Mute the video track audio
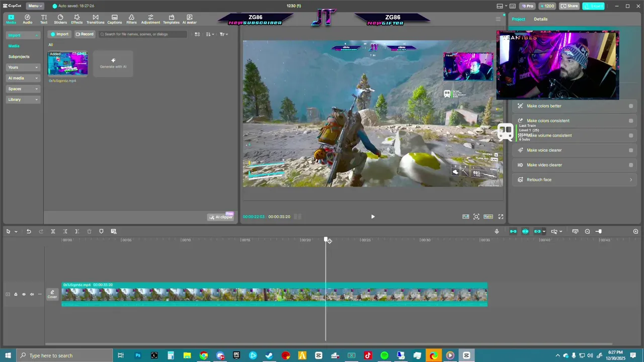Image resolution: width=644 pixels, height=362 pixels. (32, 294)
